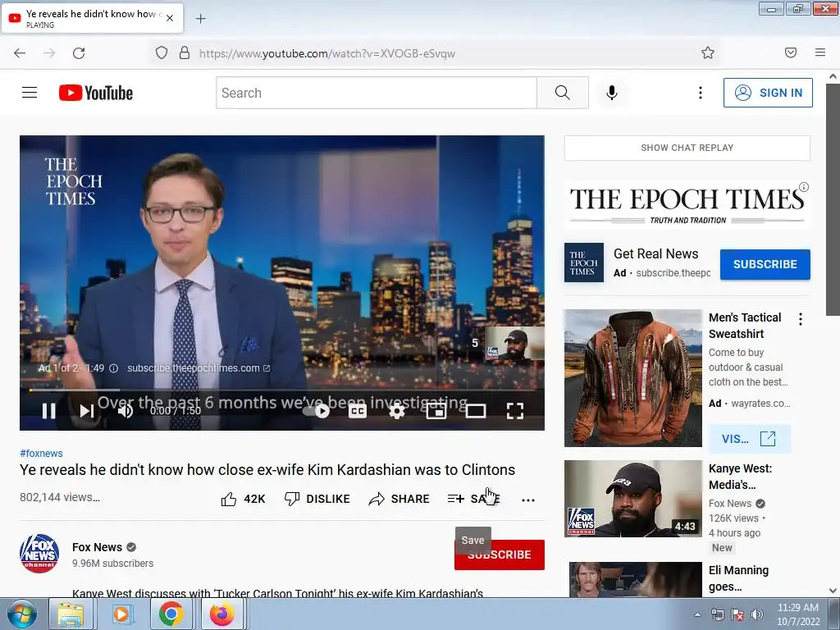Open Kanye West: Media's… video title
840x630 pixels.
coord(741,477)
